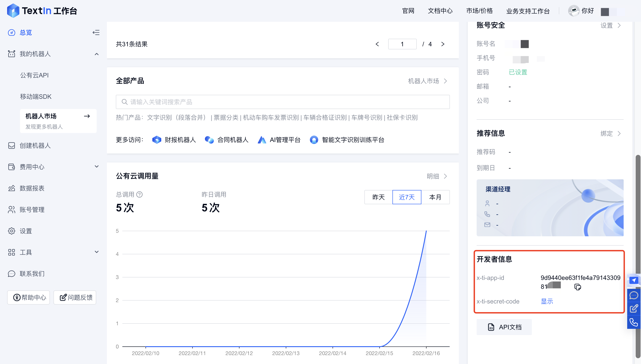Click the 数据报表 chart icon
This screenshot has height=364, width=641.
click(12, 188)
